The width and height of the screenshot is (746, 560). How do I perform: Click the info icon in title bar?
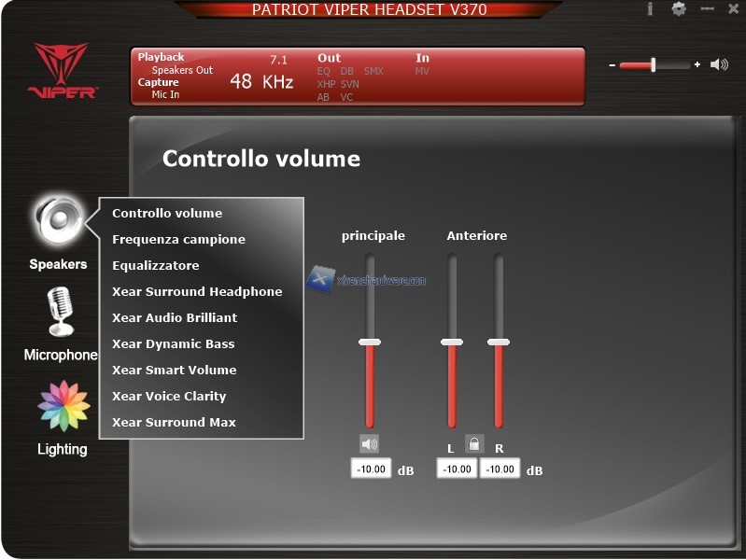pyautogui.click(x=650, y=9)
